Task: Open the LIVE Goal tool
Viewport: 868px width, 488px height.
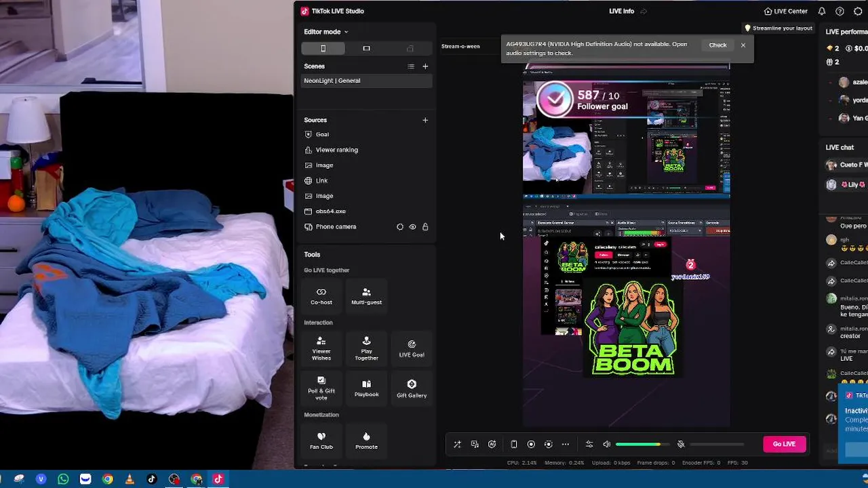Action: pos(412,348)
